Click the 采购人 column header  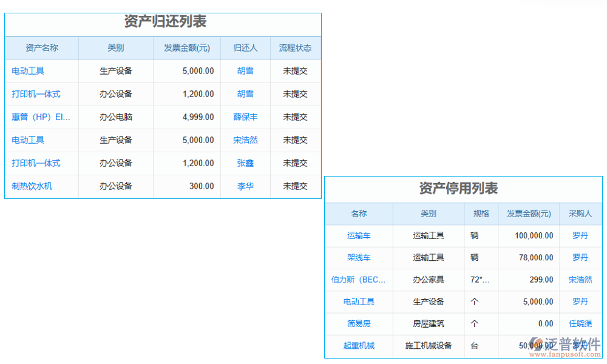[580, 214]
